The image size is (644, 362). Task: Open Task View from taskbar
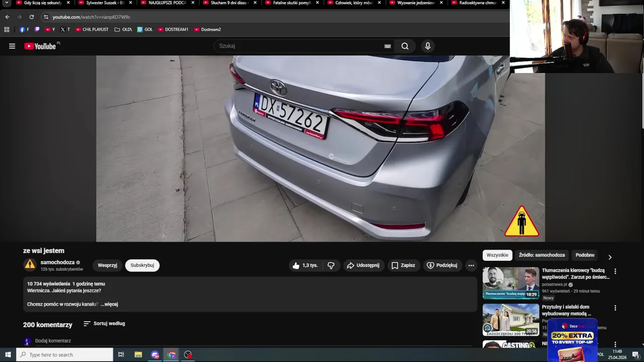[x=121, y=355]
